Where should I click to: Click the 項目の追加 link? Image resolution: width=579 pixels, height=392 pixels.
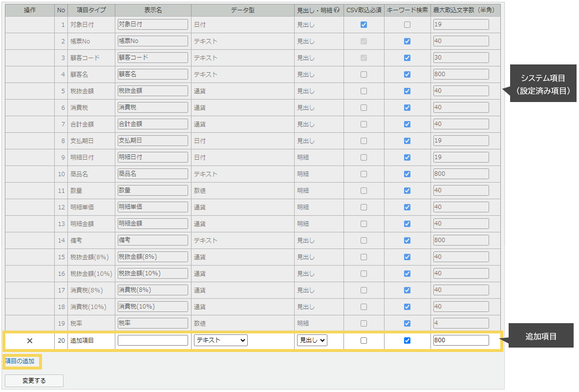(x=20, y=361)
